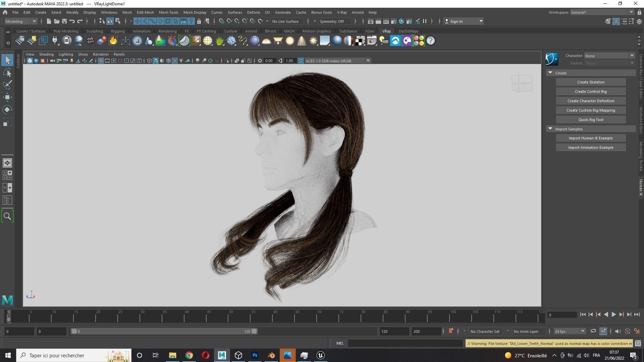Viewport: 644px width, 362px height.
Task: Open the Modeling menu set dropdown
Action: click(x=21, y=21)
